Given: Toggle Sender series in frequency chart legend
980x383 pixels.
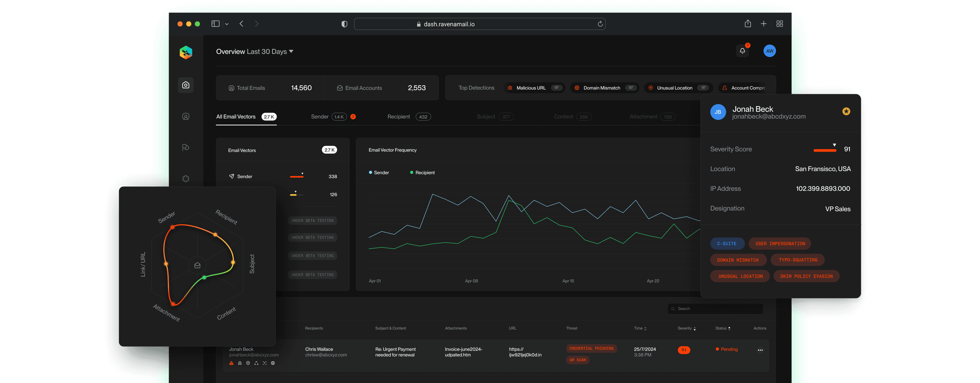Looking at the screenshot, I should pos(379,172).
